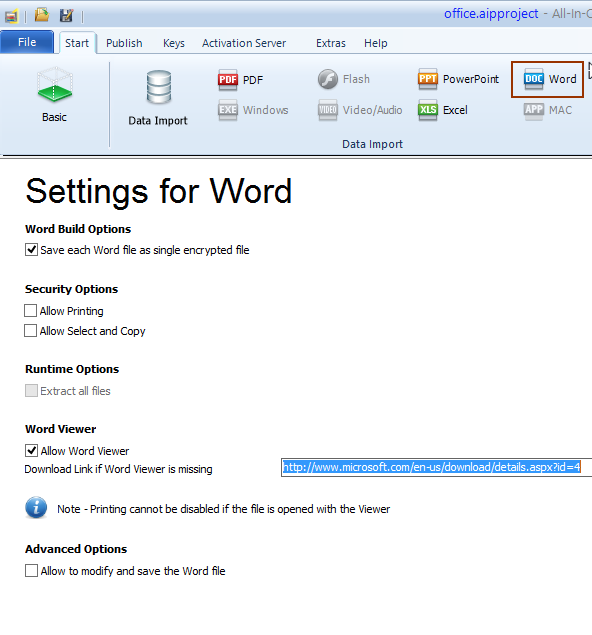Check Allow to modify and save the Word file
This screenshot has height=635, width=592.
click(32, 570)
